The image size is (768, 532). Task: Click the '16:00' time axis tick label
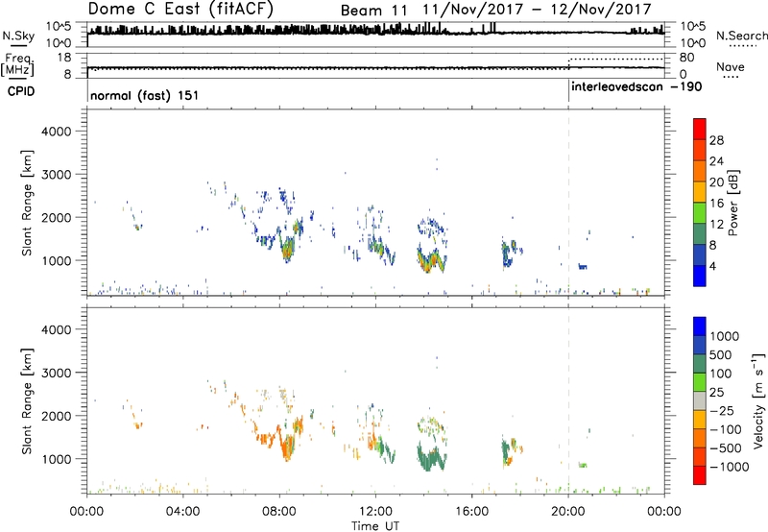pos(471,512)
